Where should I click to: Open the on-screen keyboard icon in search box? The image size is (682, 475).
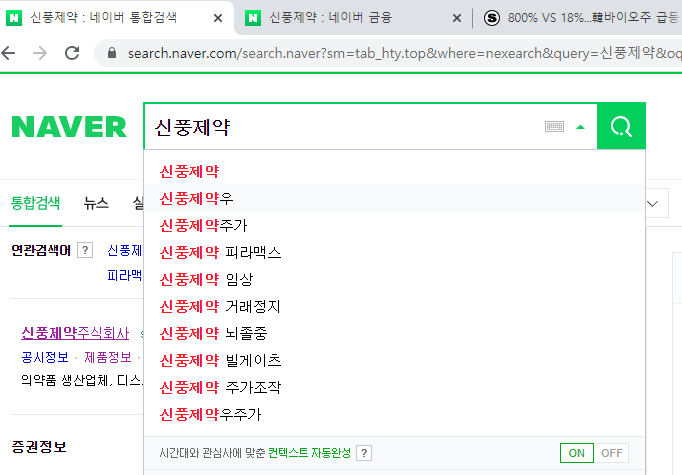click(x=554, y=127)
